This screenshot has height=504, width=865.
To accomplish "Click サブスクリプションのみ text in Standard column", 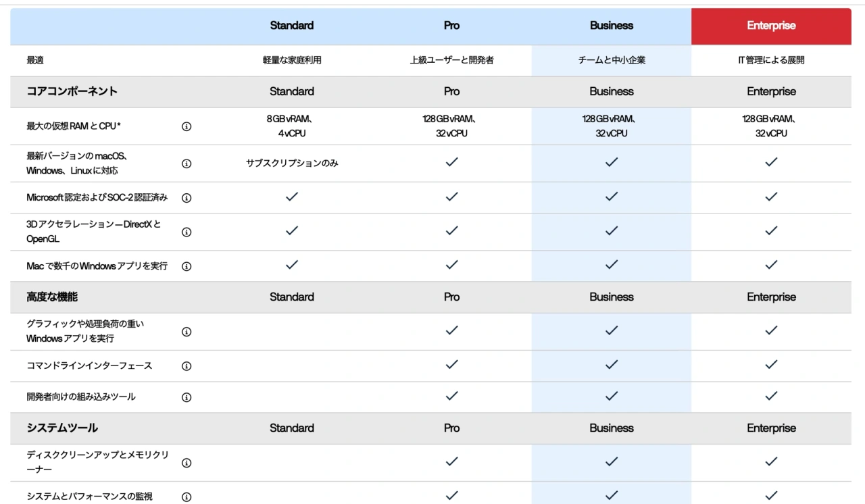I will [x=292, y=163].
